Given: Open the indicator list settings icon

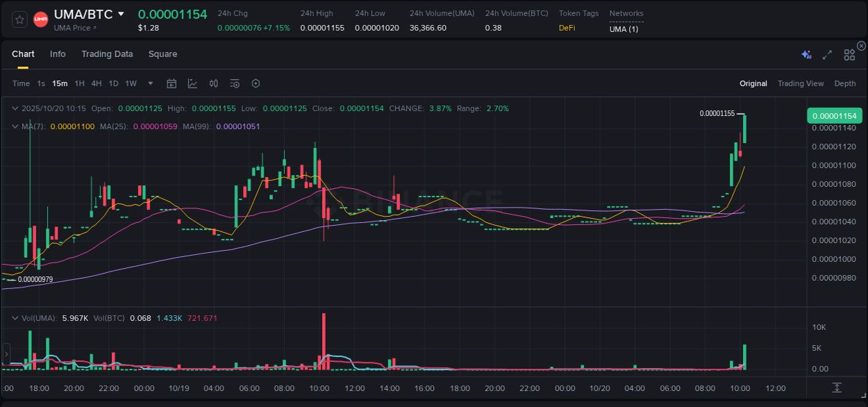Looking at the screenshot, I should (234, 83).
